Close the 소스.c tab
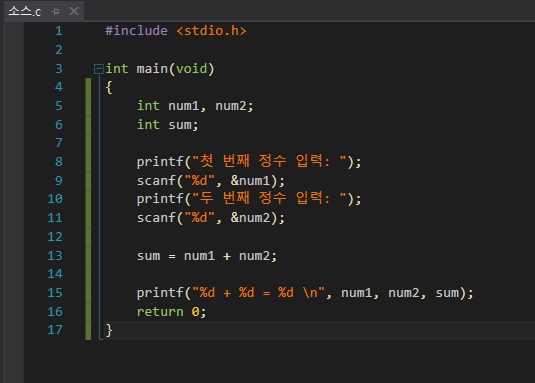 tap(74, 11)
